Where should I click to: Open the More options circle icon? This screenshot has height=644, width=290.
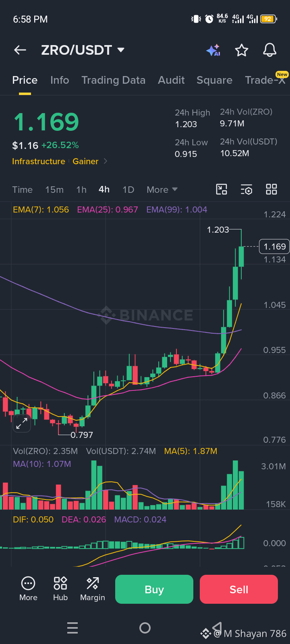click(x=28, y=583)
